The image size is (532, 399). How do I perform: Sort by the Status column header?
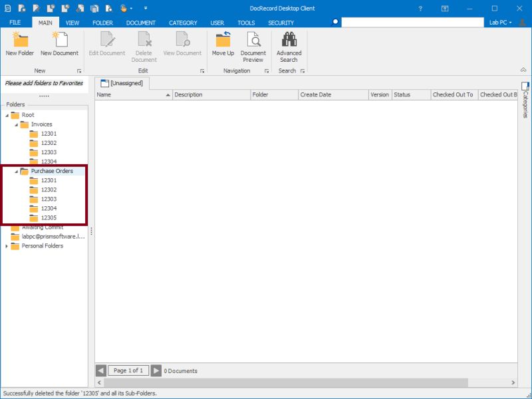coord(411,94)
